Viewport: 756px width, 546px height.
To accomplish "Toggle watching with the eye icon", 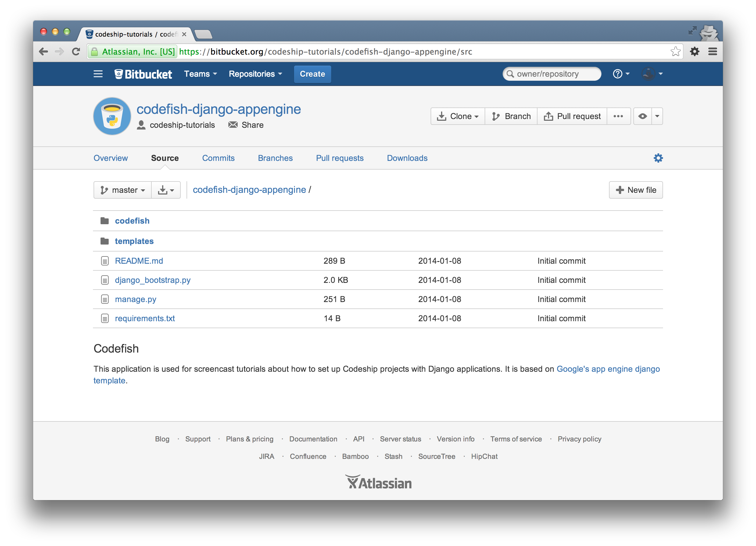I will (642, 116).
